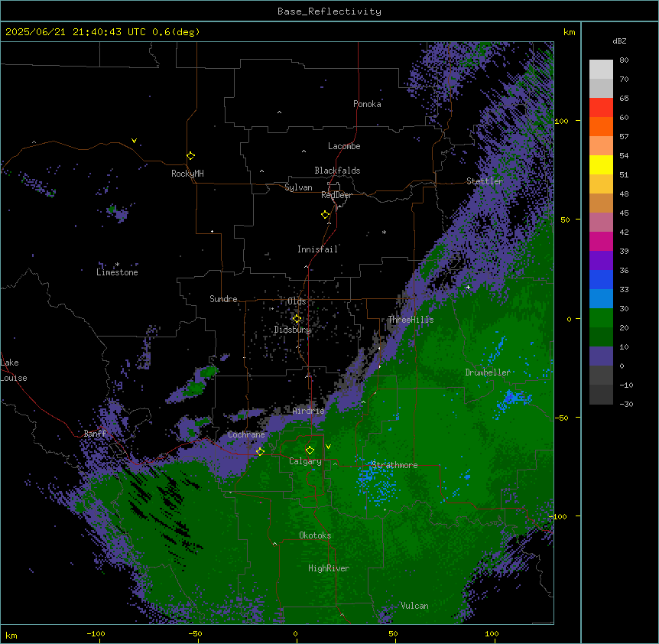
Task: Click the Stettler town label
Action: tap(485, 181)
